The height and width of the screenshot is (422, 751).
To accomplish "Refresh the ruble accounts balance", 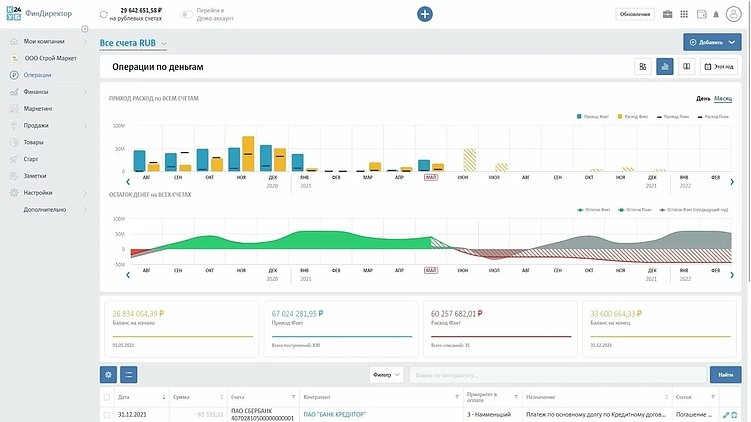I will [107, 15].
